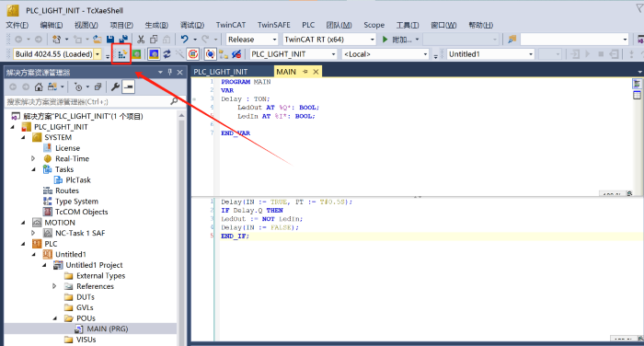Expand the References tree node
The height and width of the screenshot is (346, 644).
point(54,286)
